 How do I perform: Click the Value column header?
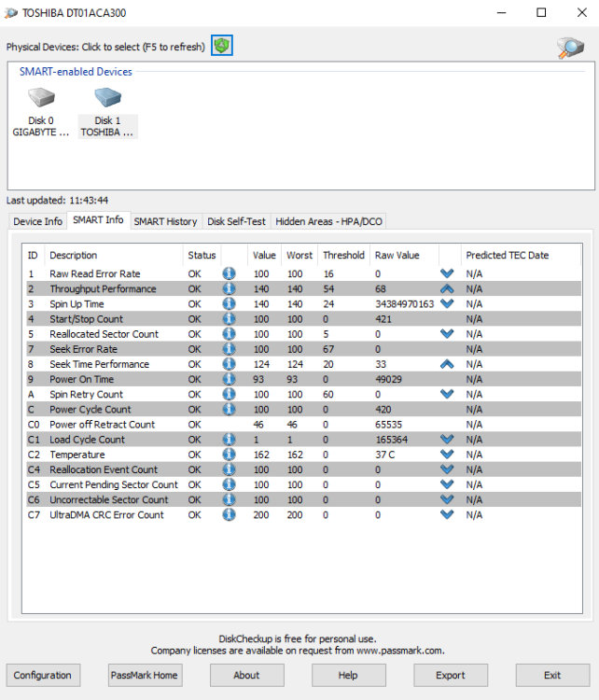tap(264, 255)
